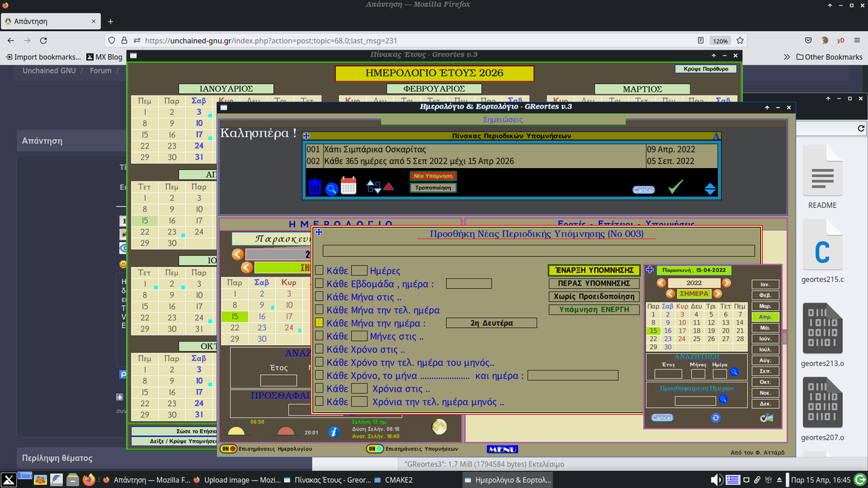
Task: Click the blue A font icon on the reminders header
Action: point(716,136)
